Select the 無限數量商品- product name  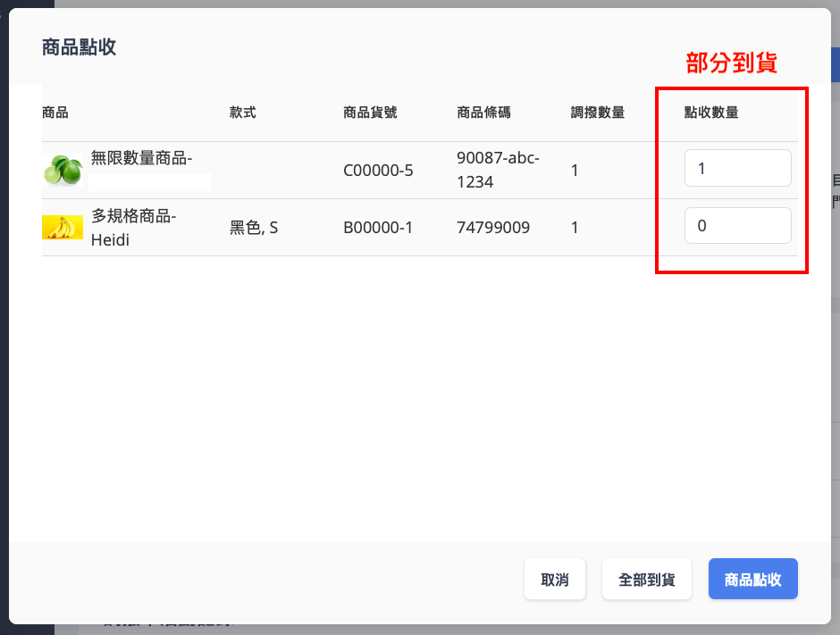tap(142, 158)
